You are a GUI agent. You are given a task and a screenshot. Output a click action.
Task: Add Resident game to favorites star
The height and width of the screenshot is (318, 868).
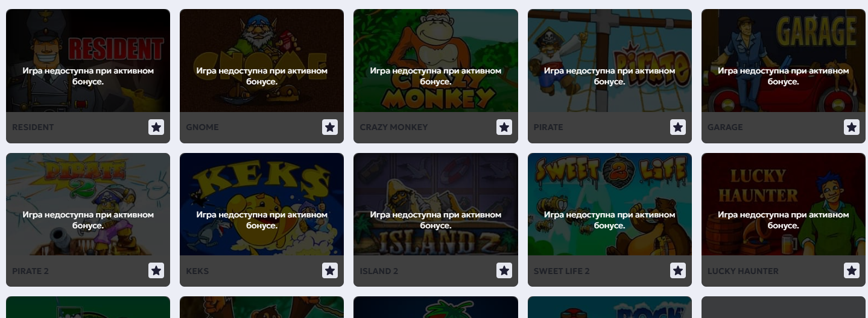[x=156, y=127]
